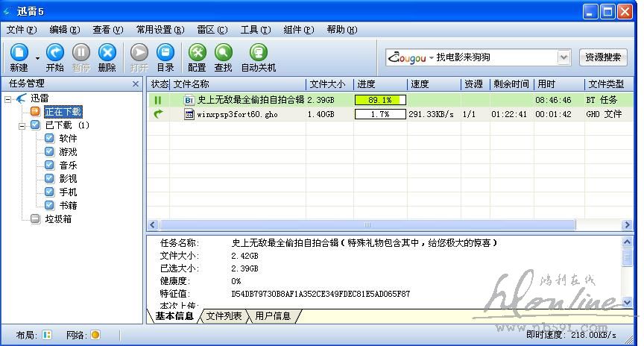Select 正在下载 in the task tree

[x=63, y=112]
